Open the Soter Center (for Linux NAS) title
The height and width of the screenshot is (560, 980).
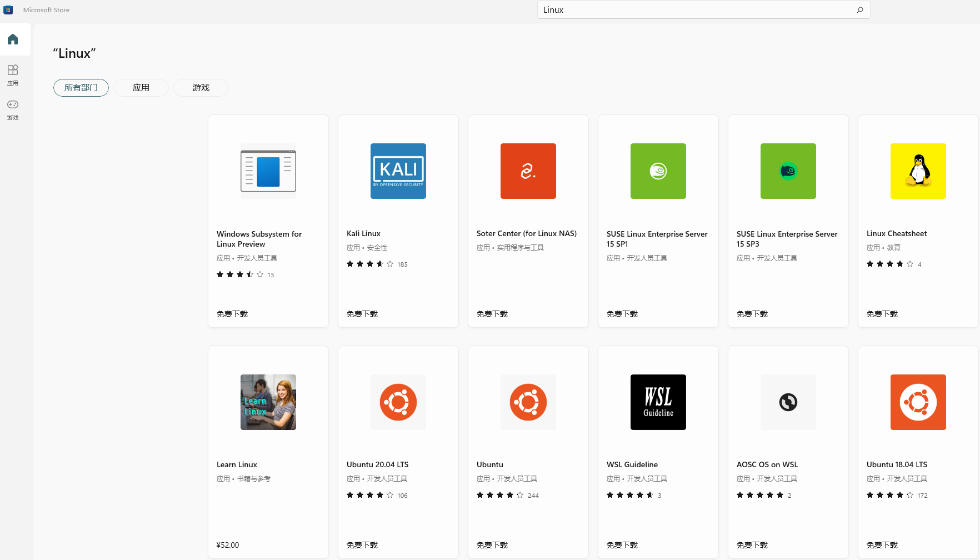[527, 233]
